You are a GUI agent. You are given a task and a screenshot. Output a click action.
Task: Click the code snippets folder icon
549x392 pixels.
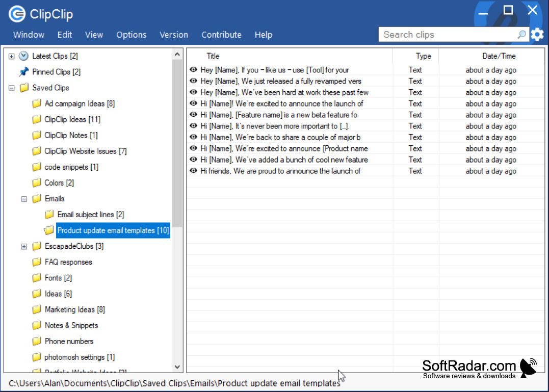pos(36,167)
